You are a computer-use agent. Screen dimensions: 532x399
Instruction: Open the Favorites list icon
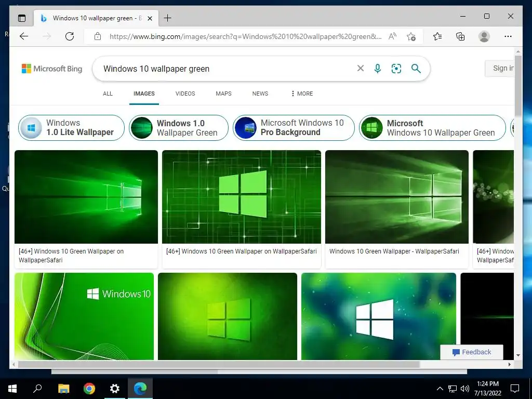click(x=437, y=36)
